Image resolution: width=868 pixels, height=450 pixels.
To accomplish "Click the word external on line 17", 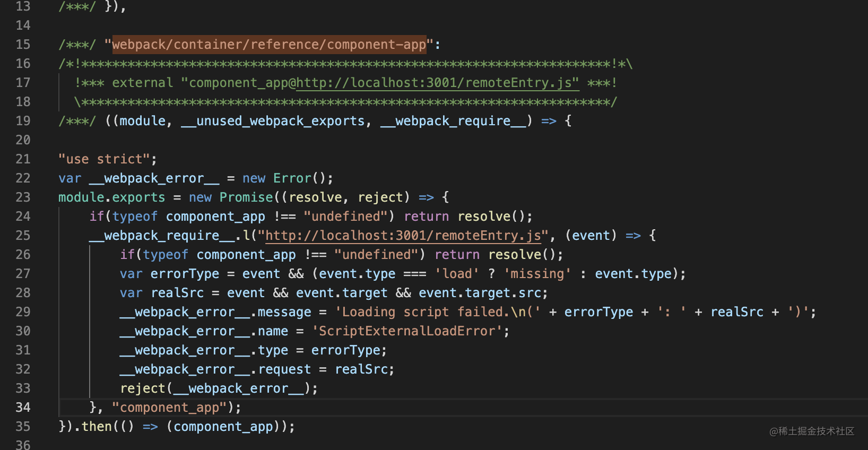I will (143, 83).
